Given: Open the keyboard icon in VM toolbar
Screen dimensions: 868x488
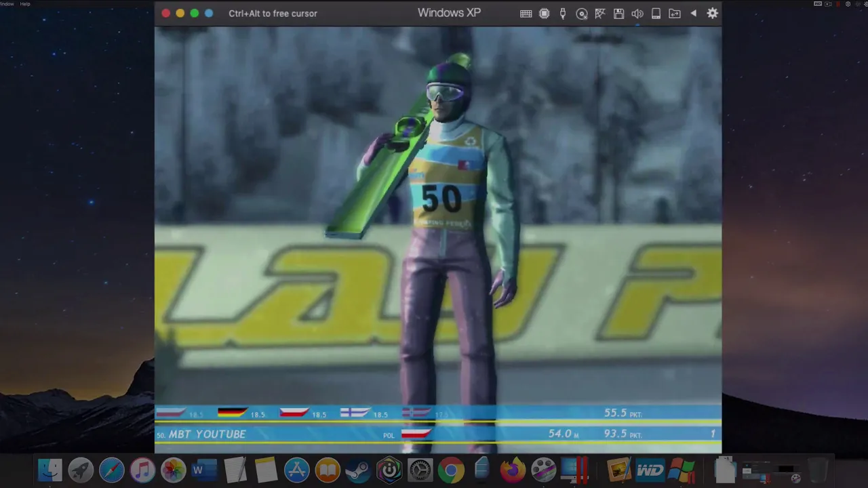Looking at the screenshot, I should [x=526, y=14].
